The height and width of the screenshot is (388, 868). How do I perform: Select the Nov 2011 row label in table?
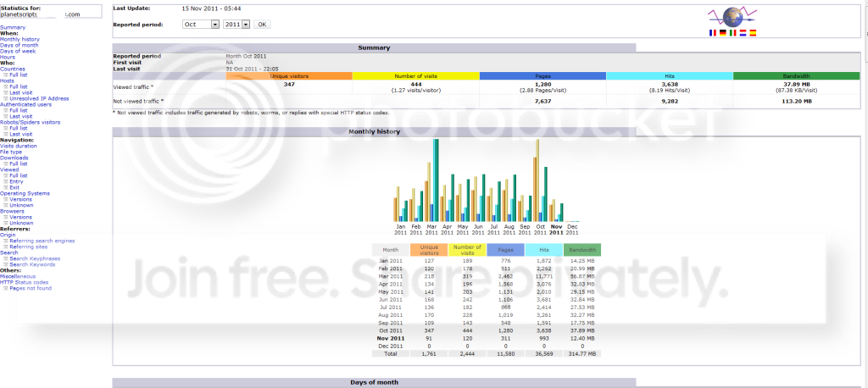pyautogui.click(x=391, y=338)
